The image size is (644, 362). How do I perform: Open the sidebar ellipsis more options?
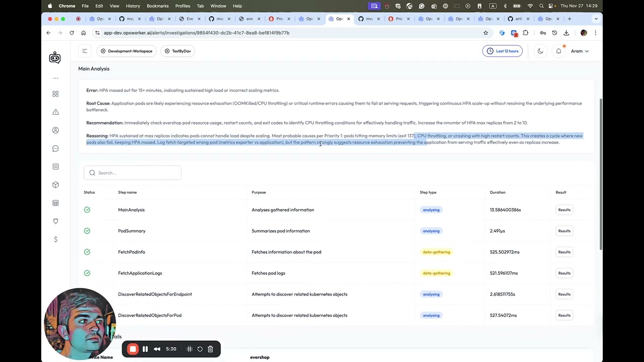tap(55, 78)
